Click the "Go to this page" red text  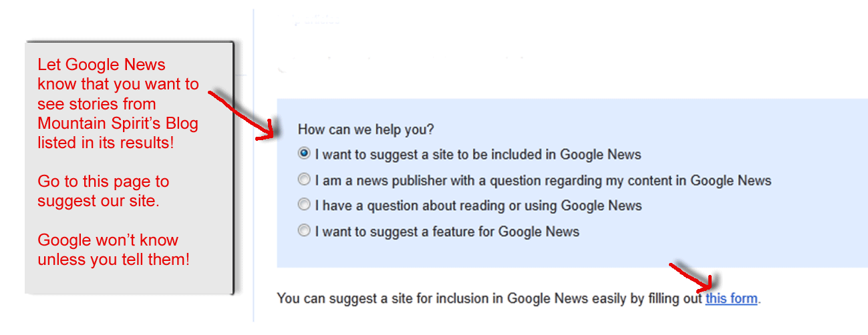103,191
